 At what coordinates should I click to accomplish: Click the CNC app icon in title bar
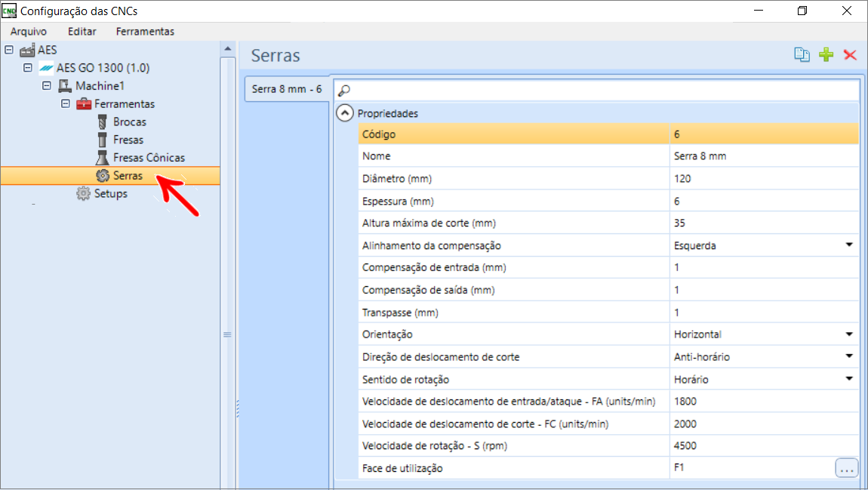click(x=9, y=11)
